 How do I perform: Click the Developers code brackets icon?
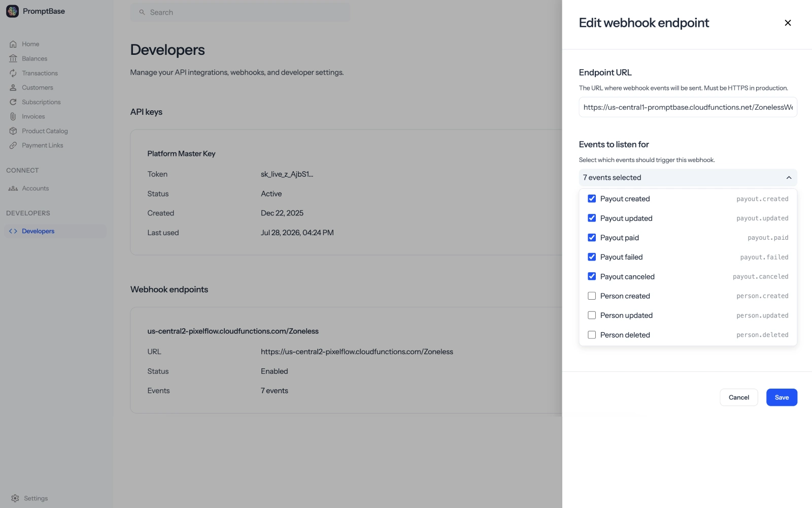pyautogui.click(x=13, y=231)
